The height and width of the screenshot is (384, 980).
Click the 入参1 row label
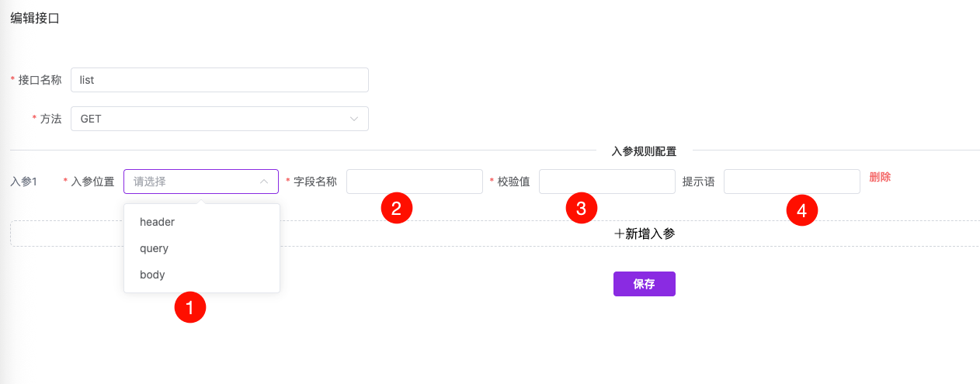(24, 182)
